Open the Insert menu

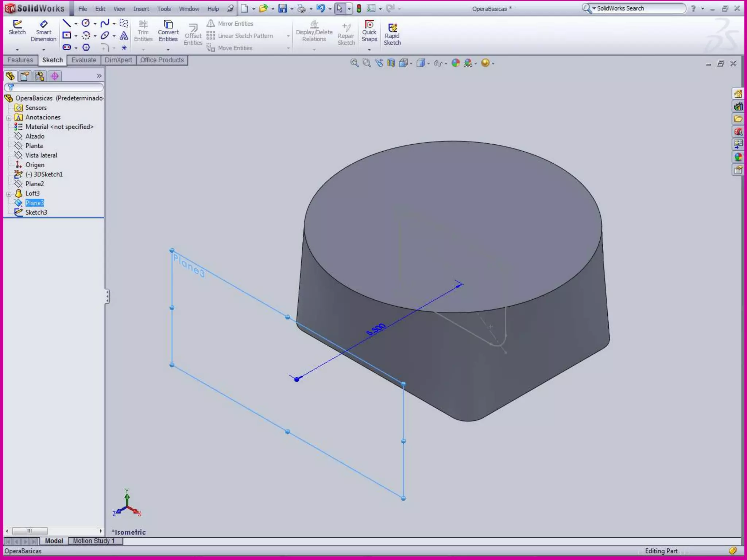141,9
